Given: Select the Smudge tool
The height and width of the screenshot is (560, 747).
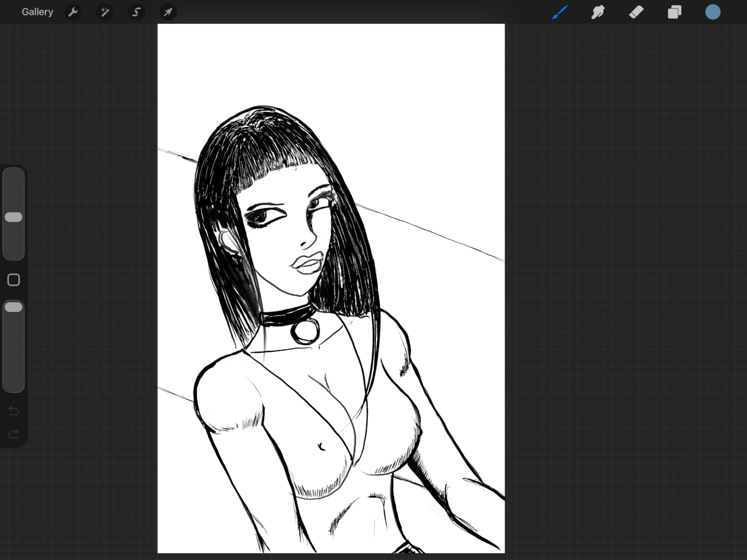Looking at the screenshot, I should point(598,12).
